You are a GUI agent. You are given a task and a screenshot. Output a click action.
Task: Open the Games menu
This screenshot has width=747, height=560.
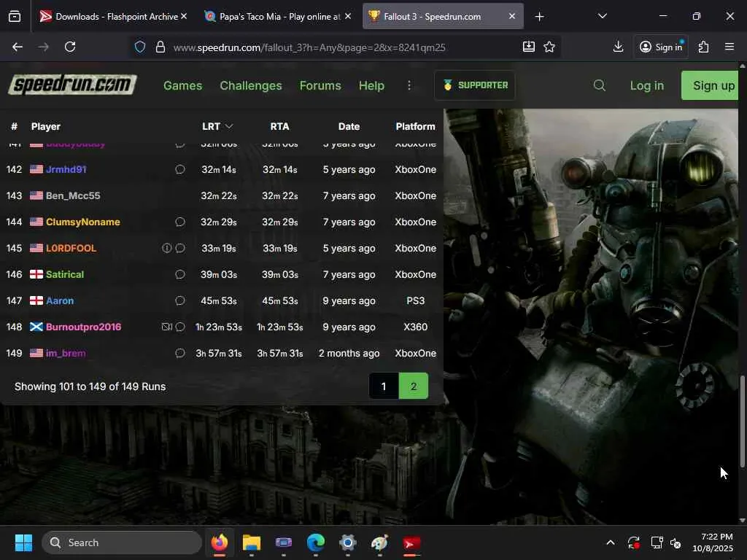click(x=182, y=85)
